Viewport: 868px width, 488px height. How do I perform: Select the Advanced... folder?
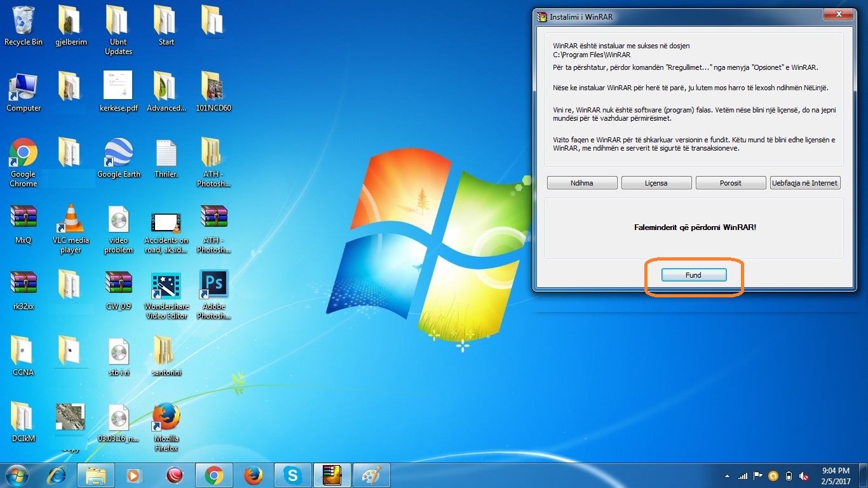pos(166,92)
